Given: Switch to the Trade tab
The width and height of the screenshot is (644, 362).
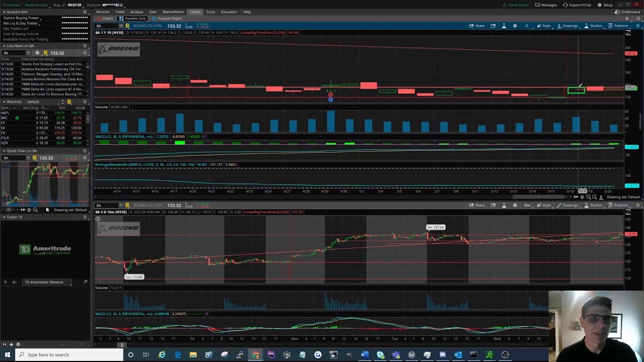Looking at the screenshot, I should 120,12.
